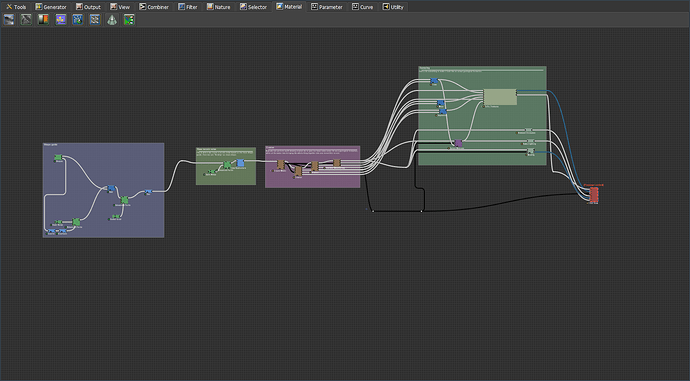
Task: Select the purple node in large green group
Action: [x=458, y=143]
